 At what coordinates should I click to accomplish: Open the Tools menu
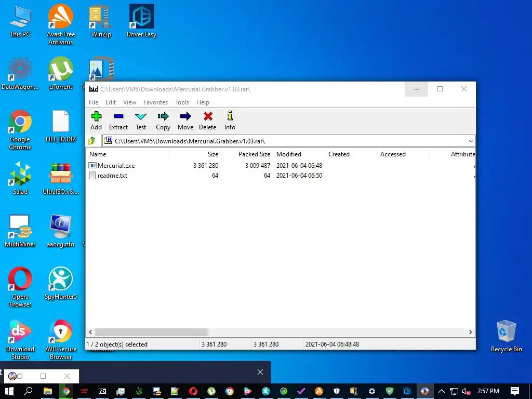(182, 102)
